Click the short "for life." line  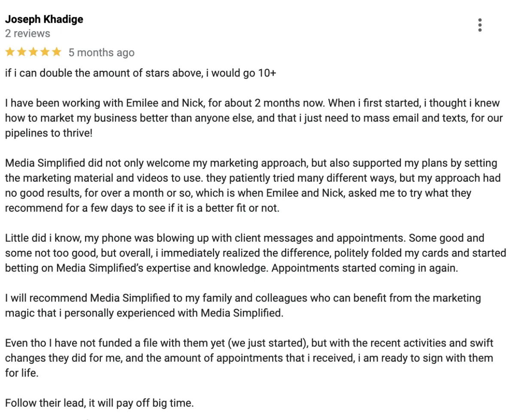[x=21, y=373]
